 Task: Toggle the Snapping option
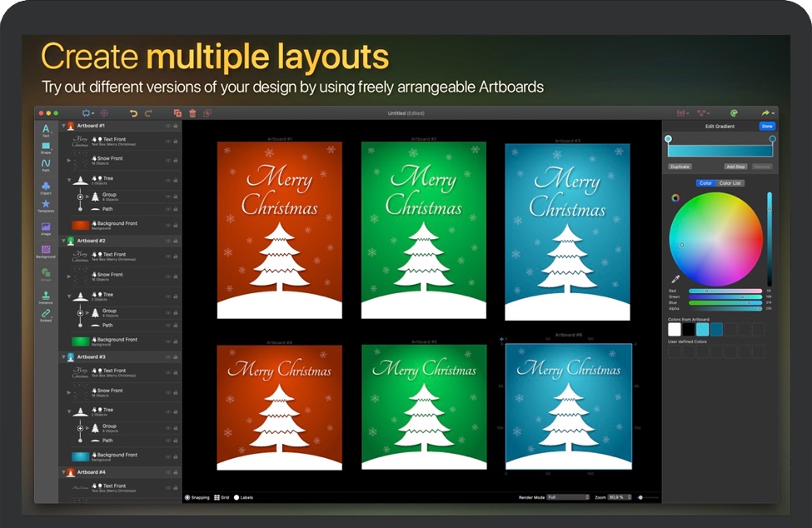(187, 497)
